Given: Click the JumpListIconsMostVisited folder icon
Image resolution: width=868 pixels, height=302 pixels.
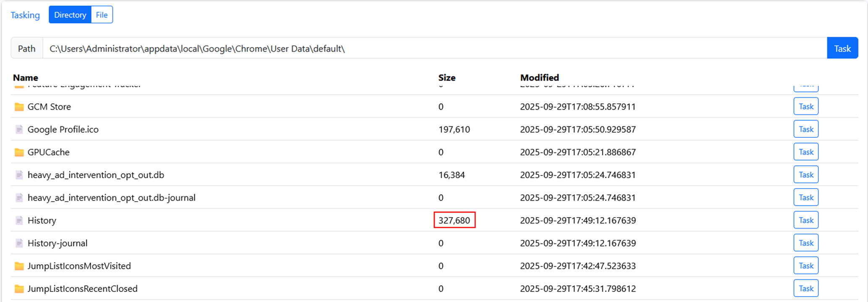Looking at the screenshot, I should pos(19,266).
